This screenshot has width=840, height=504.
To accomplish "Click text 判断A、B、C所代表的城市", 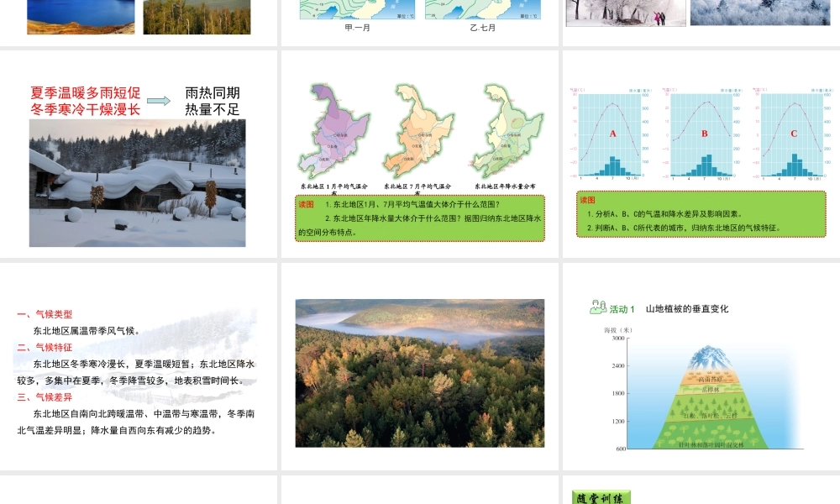I will coord(639,228).
